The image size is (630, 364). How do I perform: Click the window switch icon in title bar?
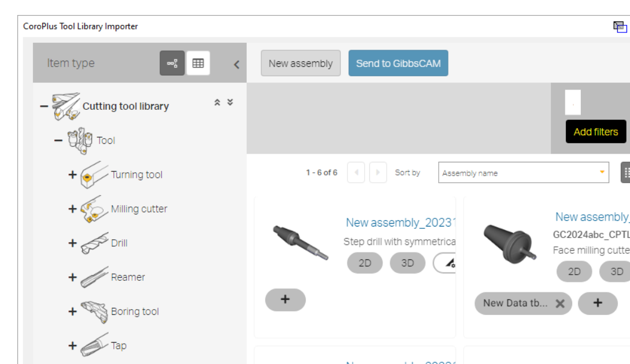click(x=620, y=27)
